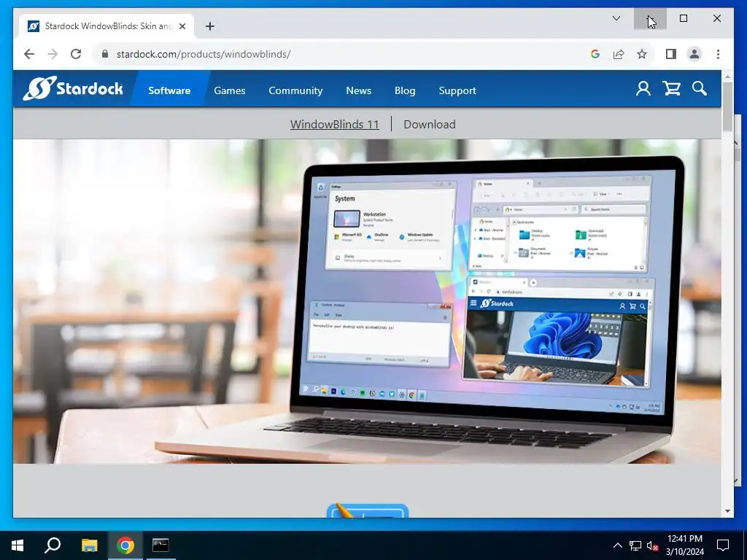Click the Stardock site search magnifier

[700, 88]
